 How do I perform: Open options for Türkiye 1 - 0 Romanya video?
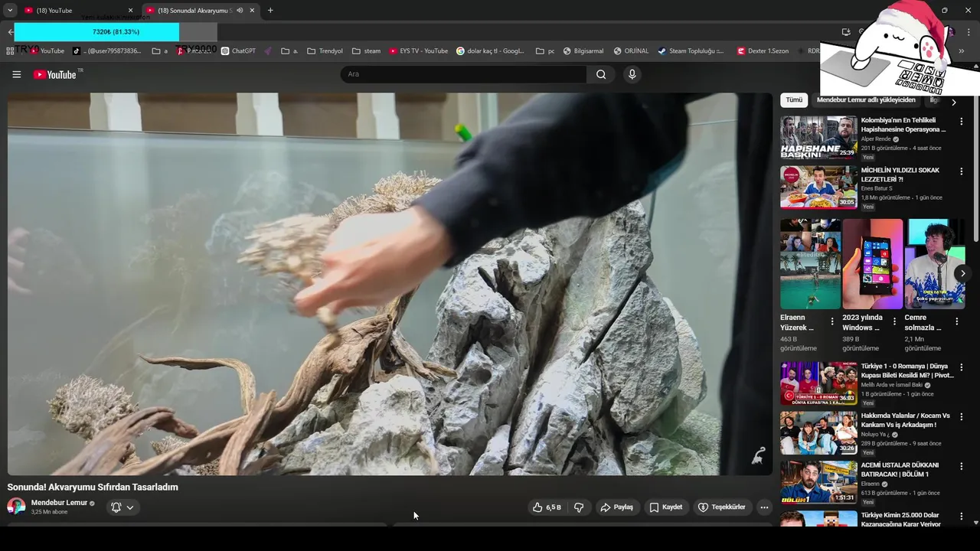coord(962,367)
